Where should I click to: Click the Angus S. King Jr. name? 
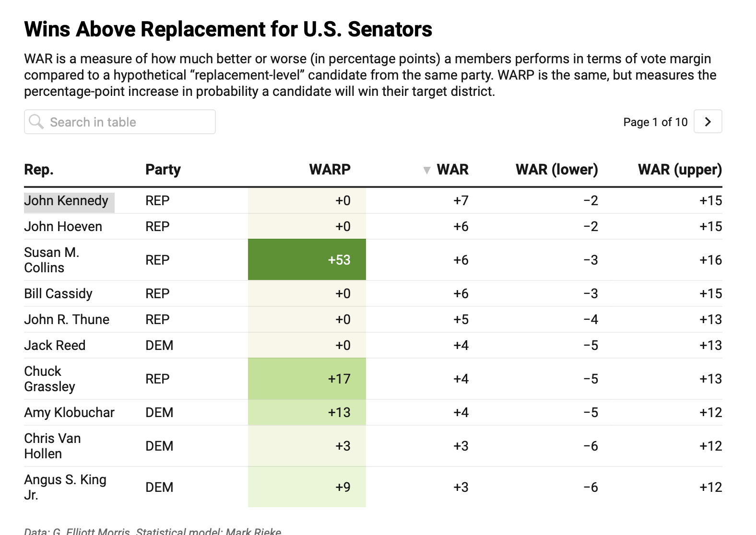click(65, 487)
